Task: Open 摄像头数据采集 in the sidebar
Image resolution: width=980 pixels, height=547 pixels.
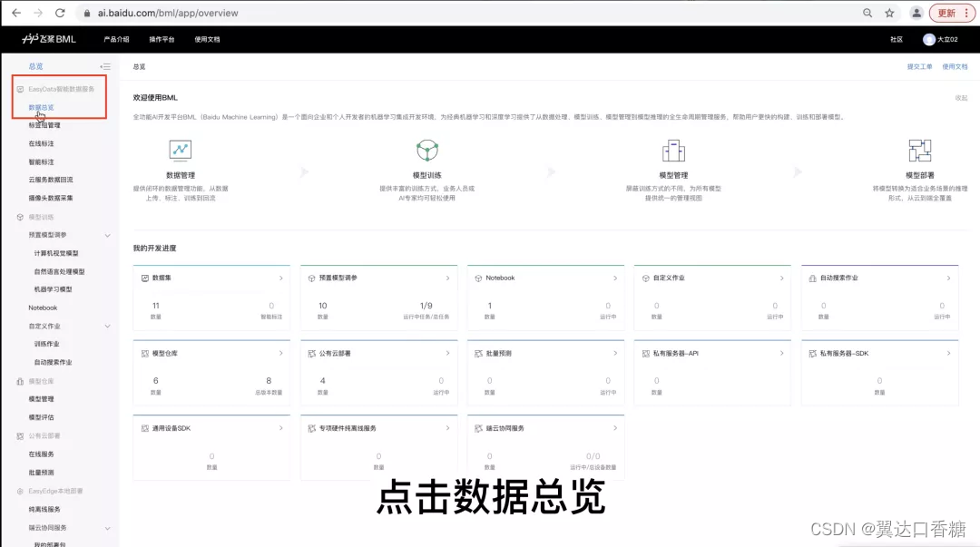Action: [x=51, y=198]
